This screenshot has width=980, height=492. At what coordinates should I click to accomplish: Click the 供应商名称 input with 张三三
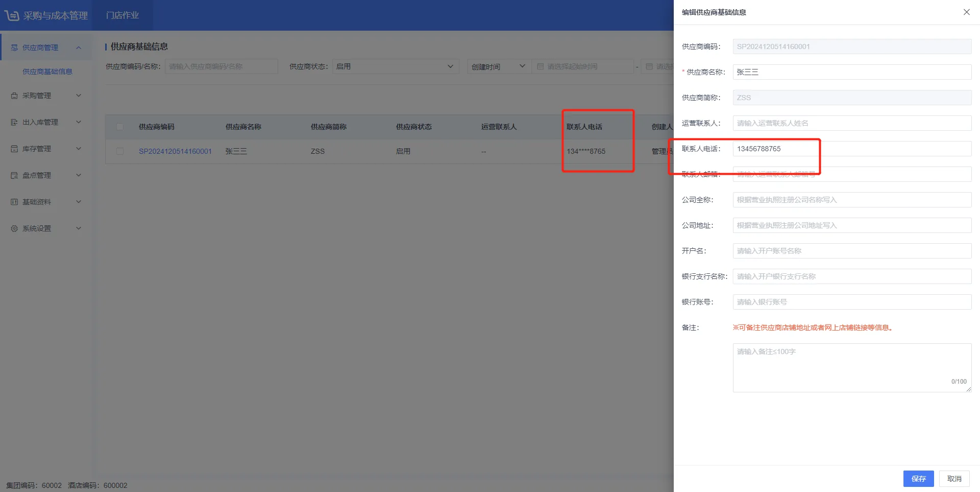tap(852, 72)
